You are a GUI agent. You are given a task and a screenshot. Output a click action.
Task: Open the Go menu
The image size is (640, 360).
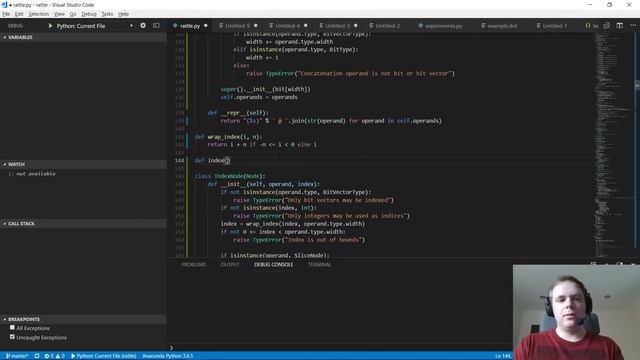pos(73,14)
